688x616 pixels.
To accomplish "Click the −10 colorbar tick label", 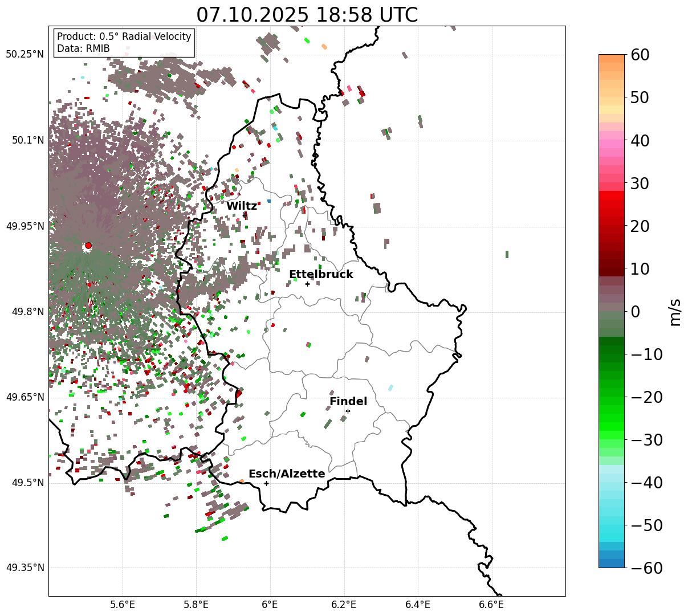I will tap(647, 354).
